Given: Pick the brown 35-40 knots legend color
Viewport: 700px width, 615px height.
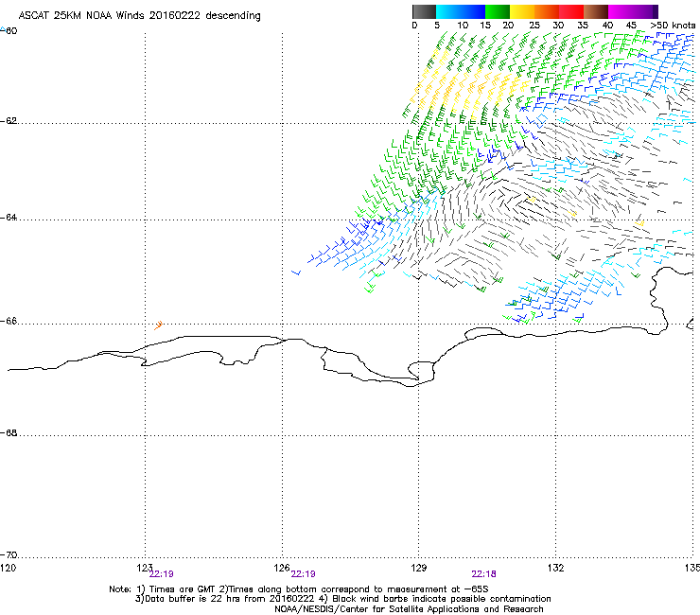Looking at the screenshot, I should click(x=596, y=11).
